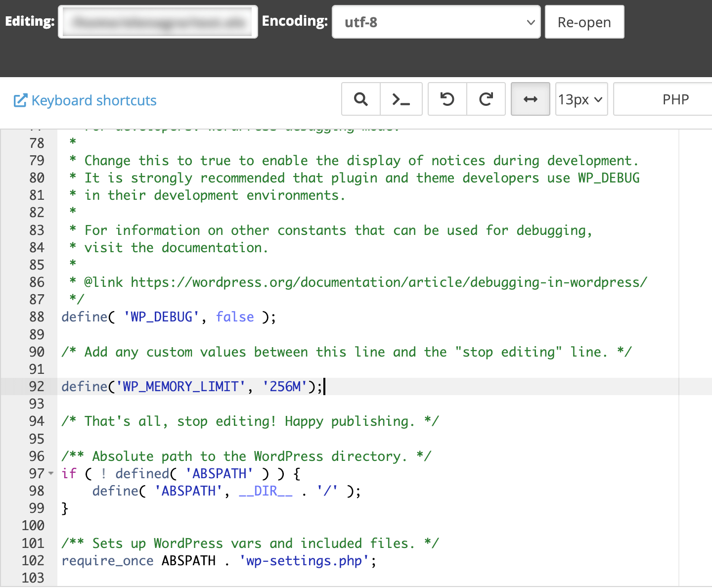
Task: Open the search tool in the editor toolbar
Action: pos(360,99)
